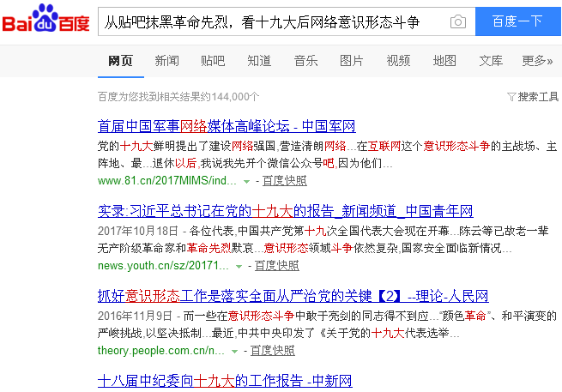Open 抓好意识形态工作 人民网 result link
The height and width of the screenshot is (392, 562).
[293, 296]
